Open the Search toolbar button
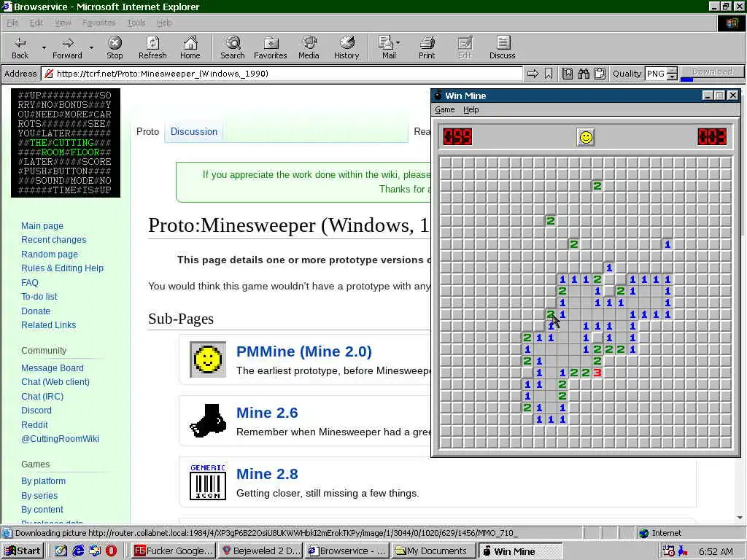This screenshot has height=560, width=747. (233, 48)
